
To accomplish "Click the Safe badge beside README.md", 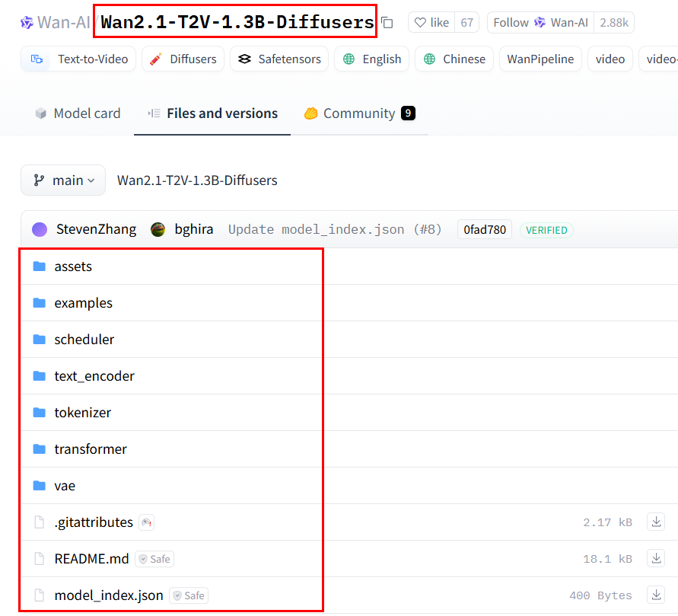I will tap(154, 559).
